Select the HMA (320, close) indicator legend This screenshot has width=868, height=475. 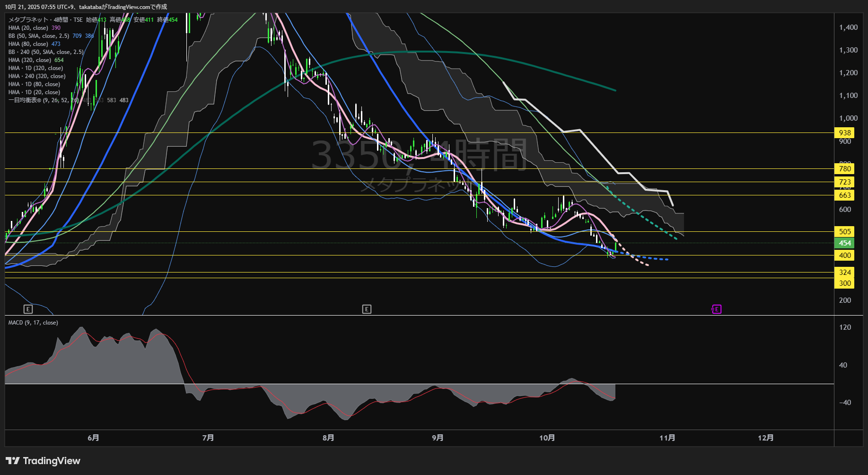29,60
